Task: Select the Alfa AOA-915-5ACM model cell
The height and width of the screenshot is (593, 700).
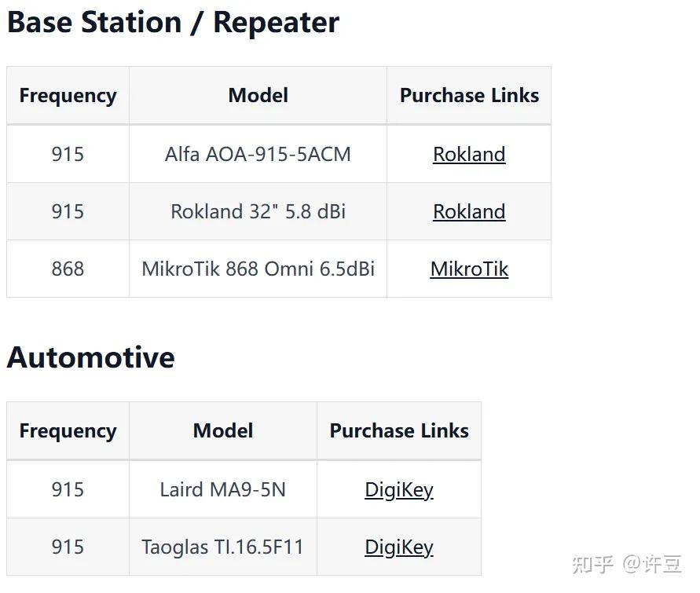Action: [258, 154]
